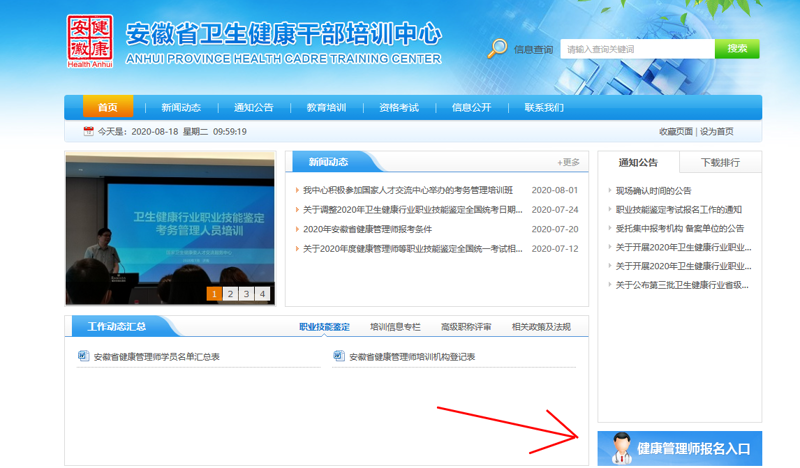Image resolution: width=800 pixels, height=468 pixels.
Task: Click document icon beside 安徽省健康管理师学员名单汇总表
Action: coord(84,356)
